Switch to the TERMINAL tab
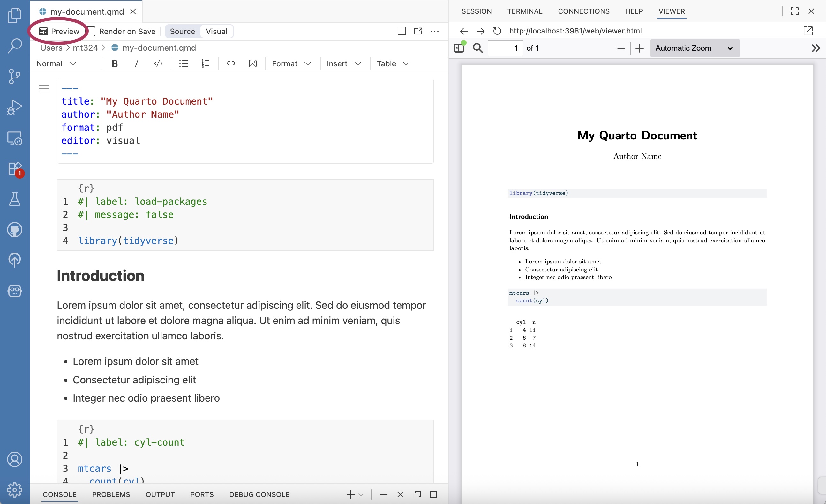Screen dimensions: 826x504 click(x=524, y=11)
